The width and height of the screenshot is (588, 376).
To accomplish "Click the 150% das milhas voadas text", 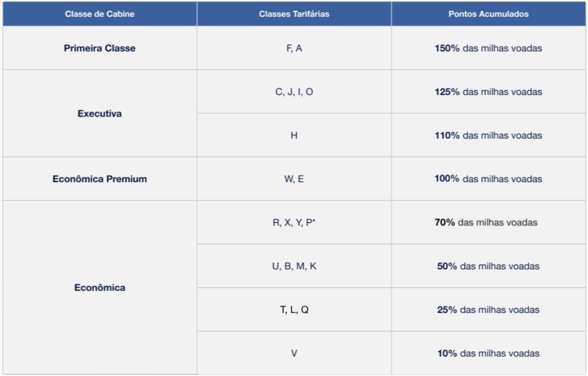I will tap(488, 48).
